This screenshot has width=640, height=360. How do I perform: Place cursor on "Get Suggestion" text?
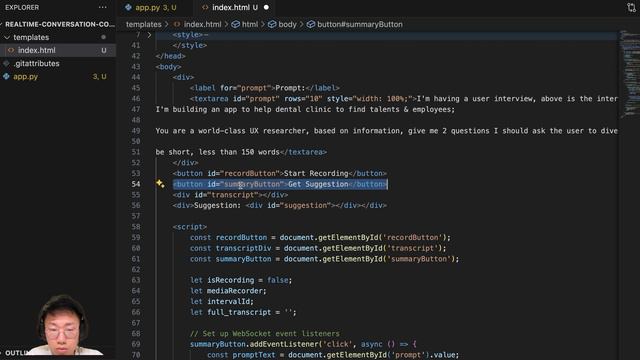click(318, 184)
